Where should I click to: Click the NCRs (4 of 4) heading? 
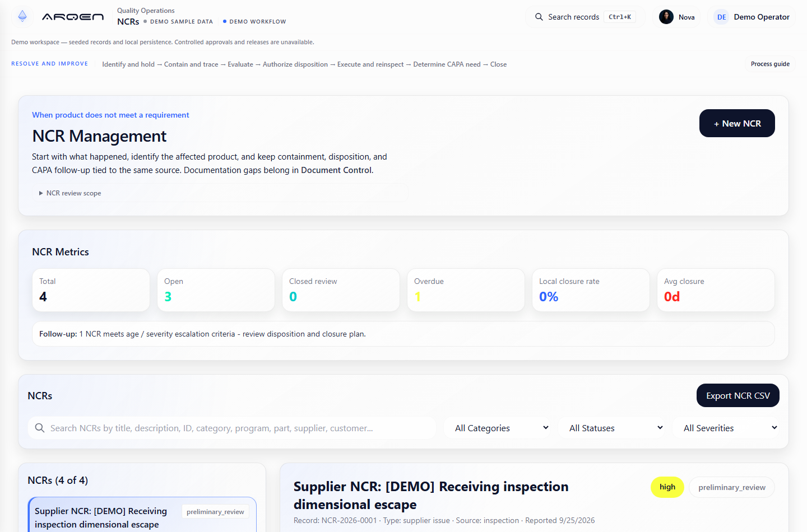(58, 480)
